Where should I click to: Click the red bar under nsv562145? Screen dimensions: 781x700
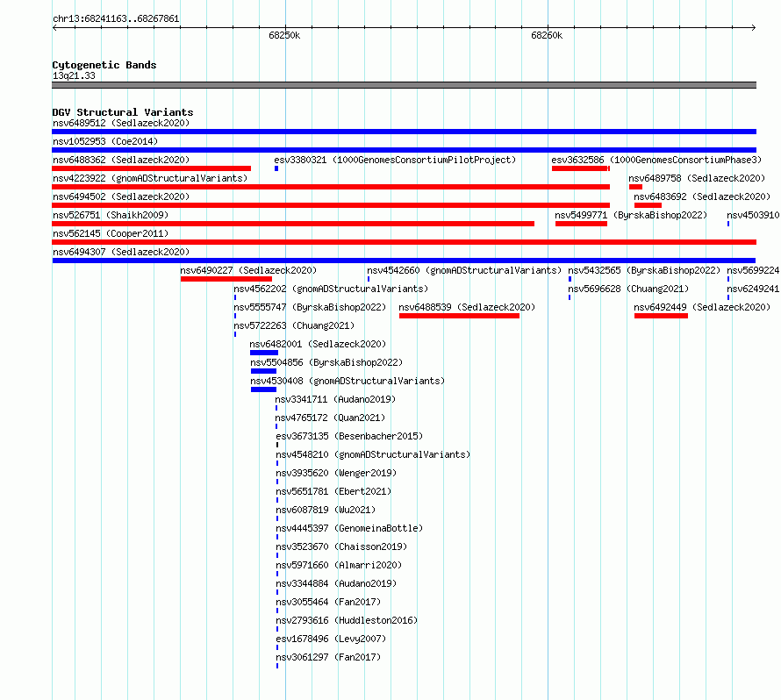pos(404,242)
